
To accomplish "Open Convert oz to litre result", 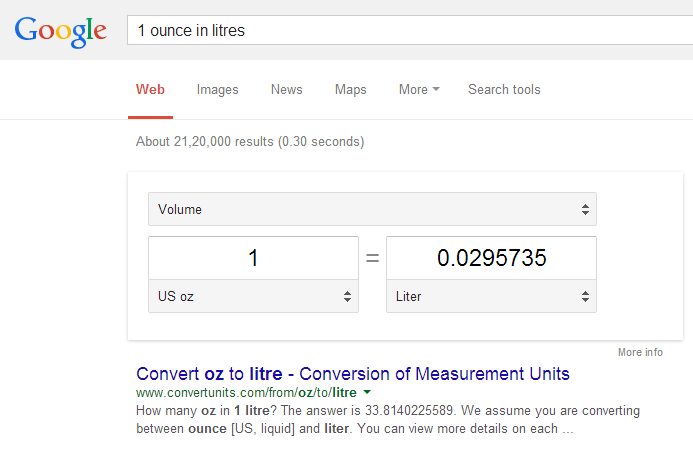I will (x=353, y=374).
